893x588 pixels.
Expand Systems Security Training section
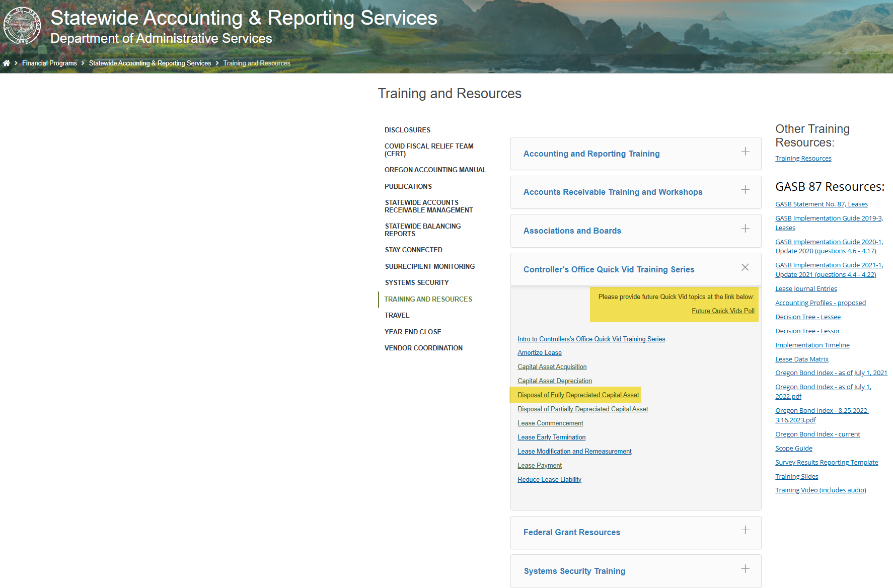(x=574, y=571)
